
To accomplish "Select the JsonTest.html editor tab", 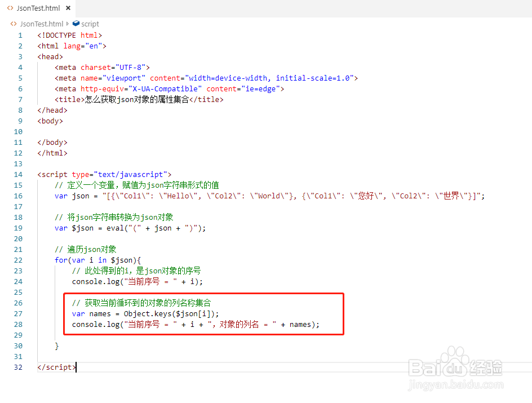I will coord(38,8).
